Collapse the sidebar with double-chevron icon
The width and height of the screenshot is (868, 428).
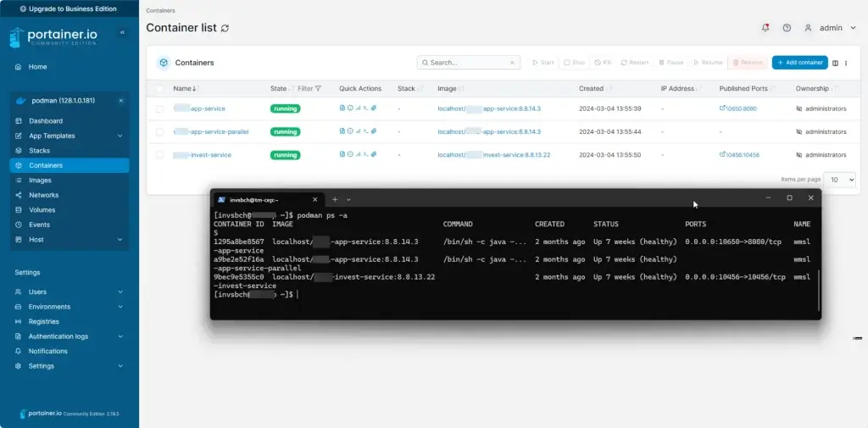click(122, 33)
